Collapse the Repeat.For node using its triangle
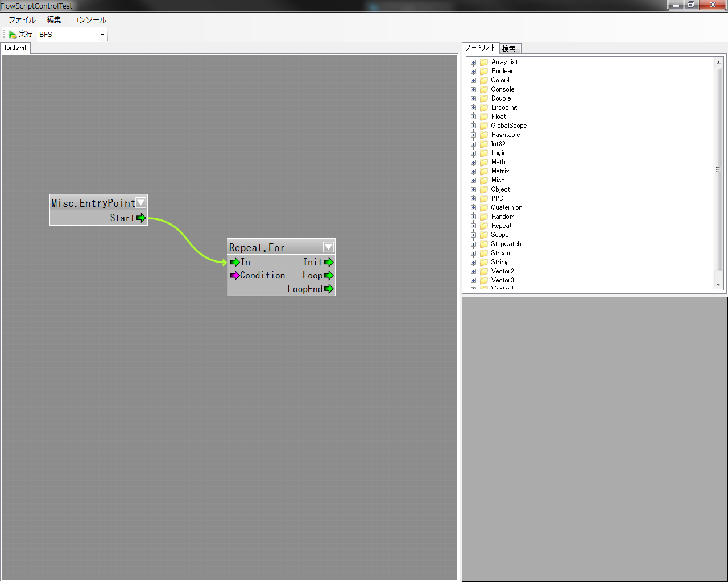Image resolution: width=728 pixels, height=582 pixels. (328, 247)
